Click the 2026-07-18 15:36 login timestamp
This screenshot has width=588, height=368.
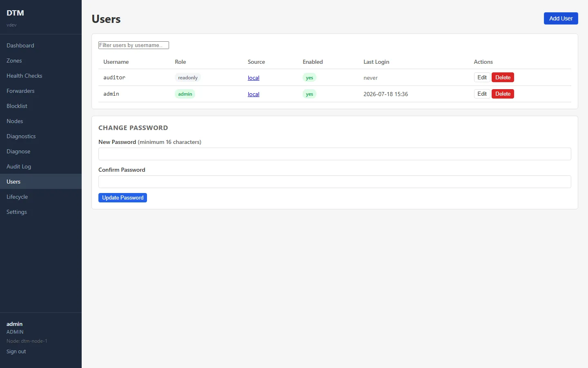tap(386, 94)
